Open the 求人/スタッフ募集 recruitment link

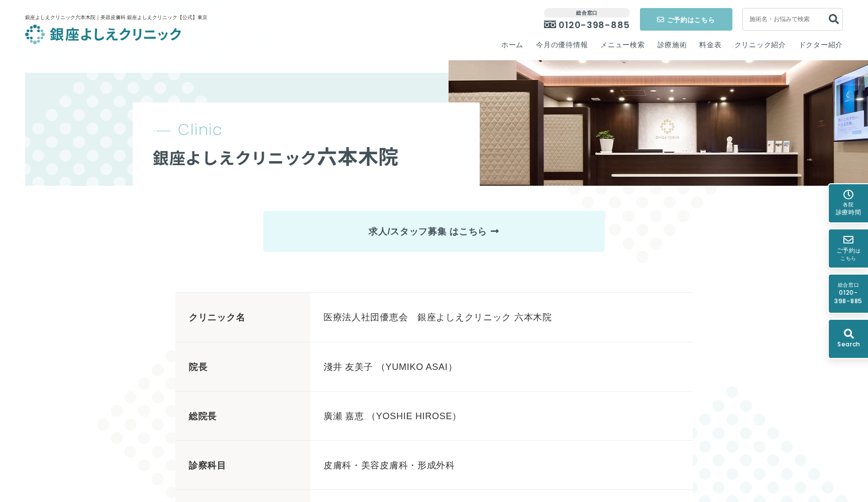pos(433,231)
